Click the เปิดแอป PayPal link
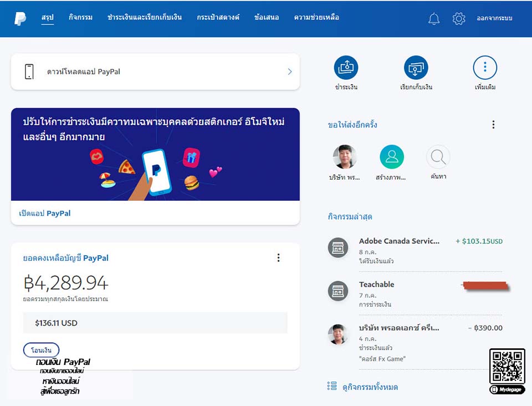The height and width of the screenshot is (406, 532). [45, 213]
